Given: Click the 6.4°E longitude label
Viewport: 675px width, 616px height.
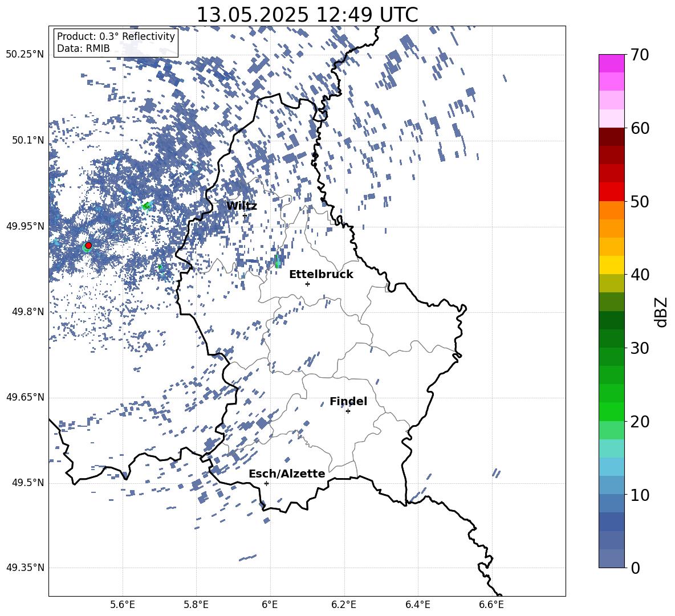Looking at the screenshot, I should coord(417,605).
